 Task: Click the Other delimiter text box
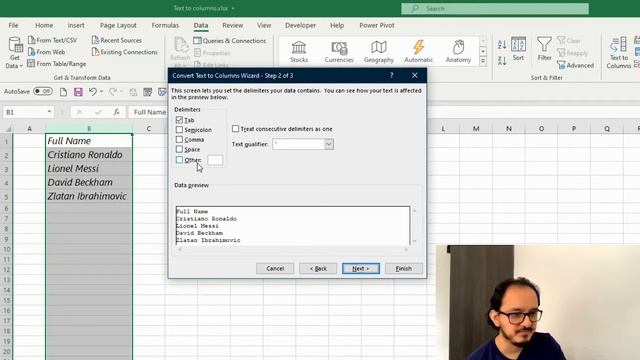215,160
